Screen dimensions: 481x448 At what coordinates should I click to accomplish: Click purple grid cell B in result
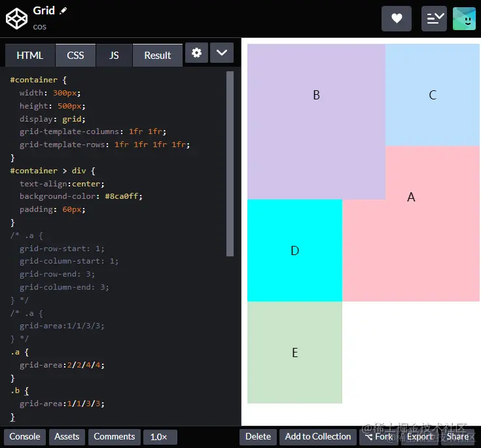(316, 122)
